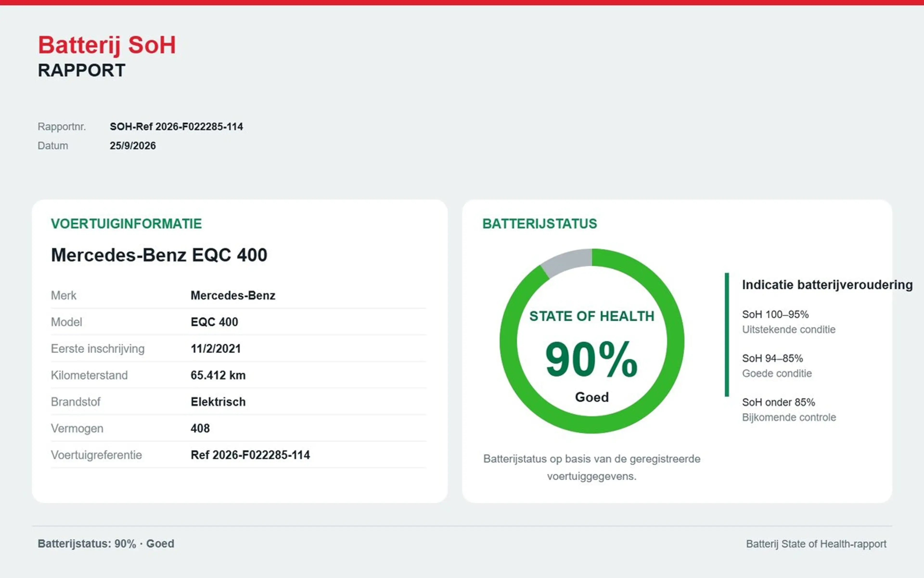Click the 'Bijkomende controle' description
This screenshot has height=578, width=924.
coord(789,417)
